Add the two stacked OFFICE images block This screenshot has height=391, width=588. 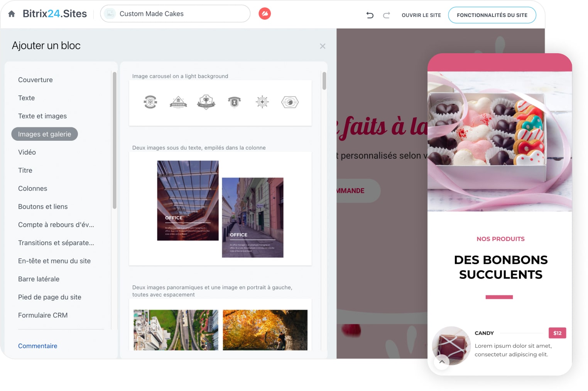(x=220, y=209)
